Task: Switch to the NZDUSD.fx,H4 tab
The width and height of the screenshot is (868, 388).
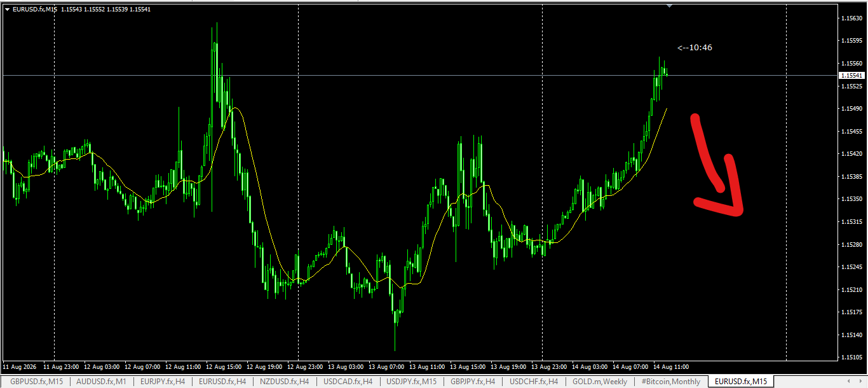Action: point(284,382)
